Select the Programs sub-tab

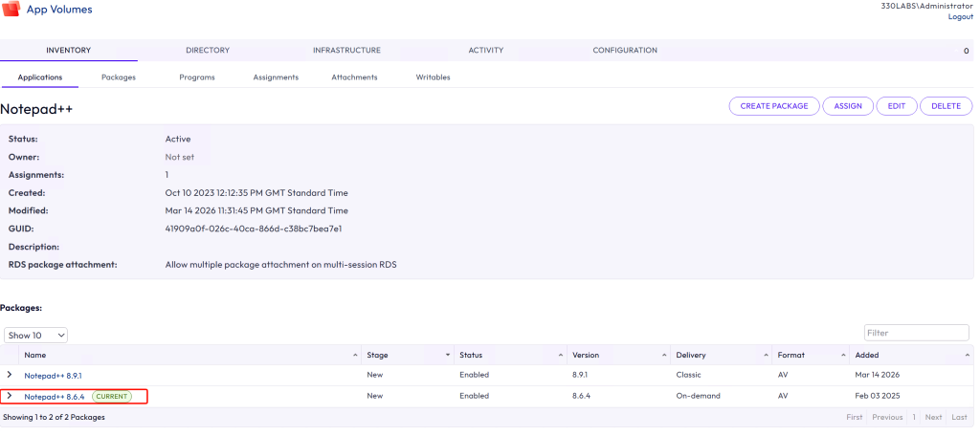[x=197, y=77]
